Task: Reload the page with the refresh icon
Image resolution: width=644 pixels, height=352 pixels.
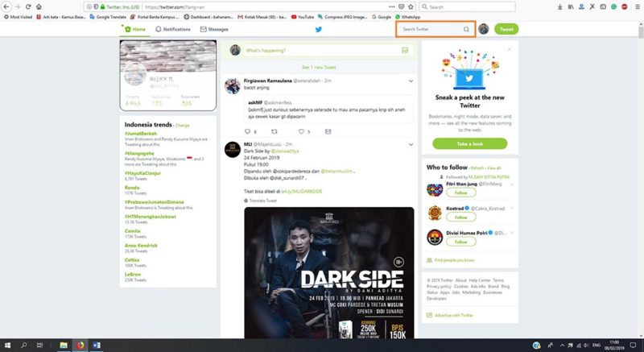Action: click(28, 7)
